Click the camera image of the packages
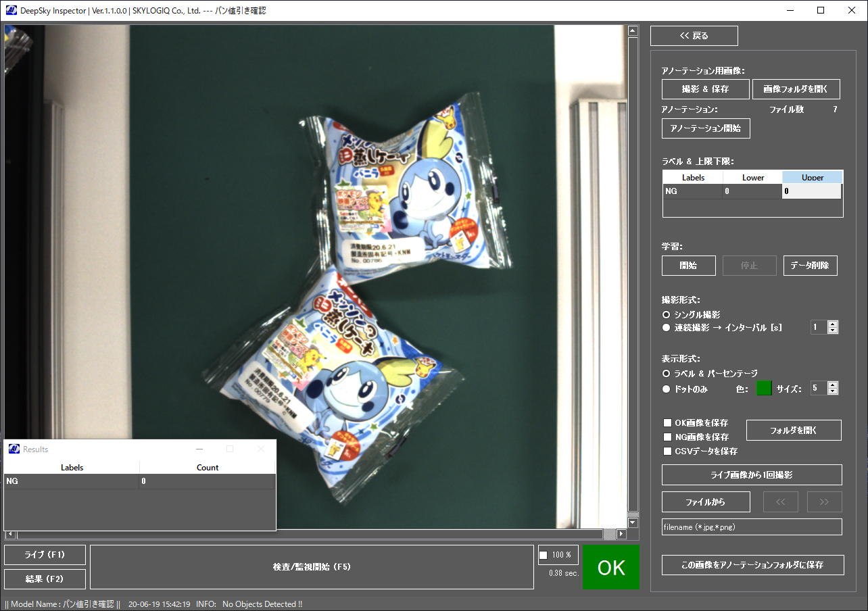This screenshot has height=611, width=868. click(x=316, y=277)
